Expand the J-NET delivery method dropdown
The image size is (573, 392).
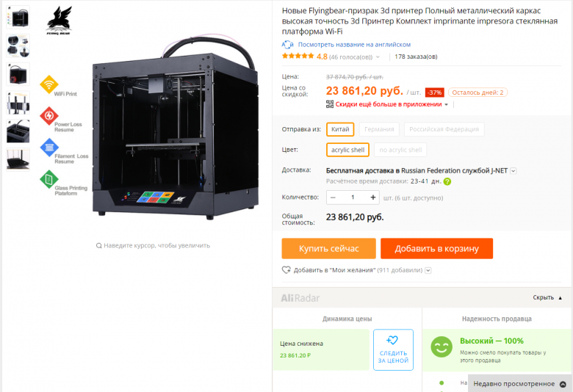pos(513,170)
